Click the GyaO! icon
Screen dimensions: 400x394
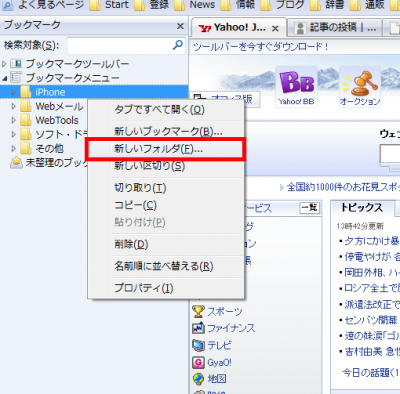[x=198, y=362]
